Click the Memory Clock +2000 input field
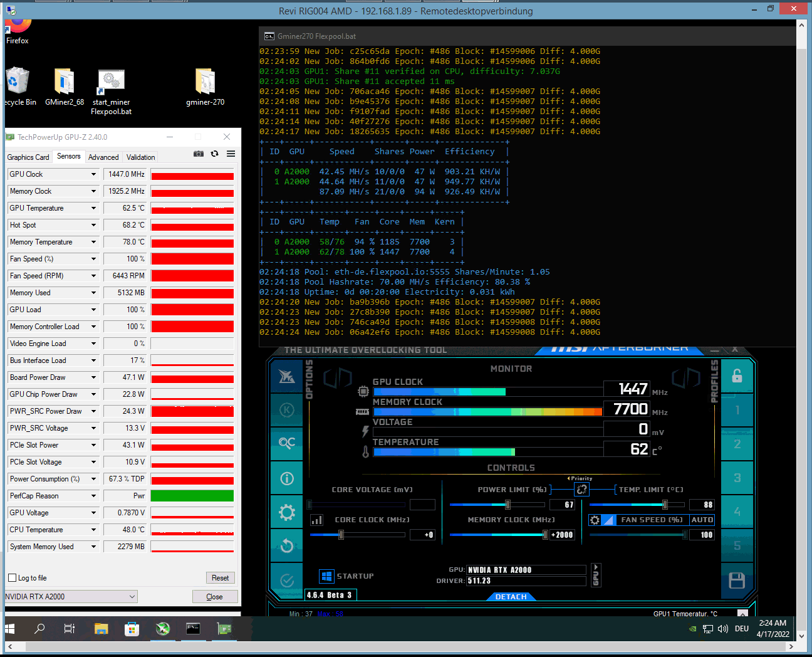The image size is (812, 657). click(563, 535)
